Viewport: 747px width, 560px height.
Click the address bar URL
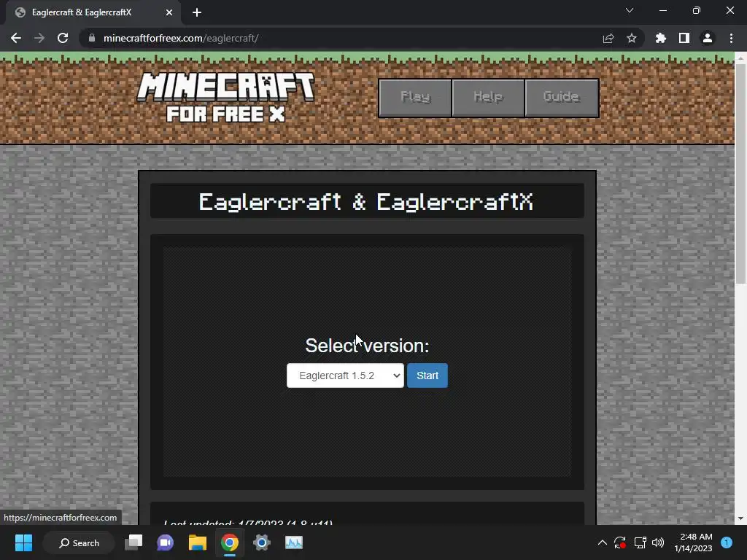tap(181, 38)
